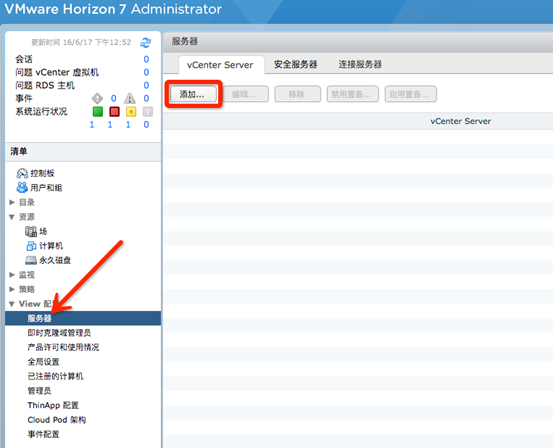
Task: Open 用户和组 users and groups
Action: click(39, 188)
